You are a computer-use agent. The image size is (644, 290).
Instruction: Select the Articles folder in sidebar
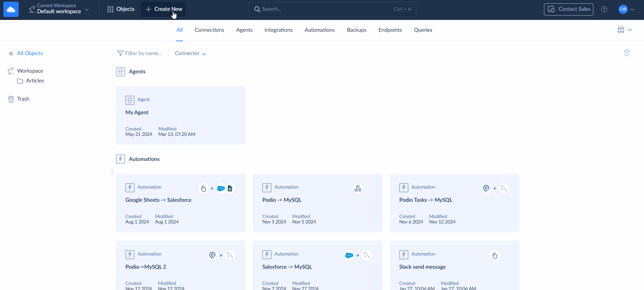click(35, 81)
